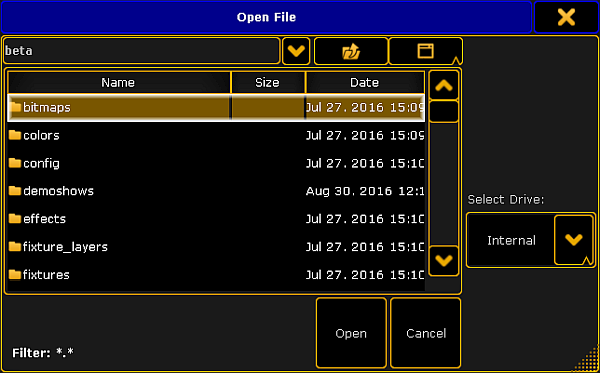
Task: Select the fixture_layers folder row
Action: pos(216,247)
